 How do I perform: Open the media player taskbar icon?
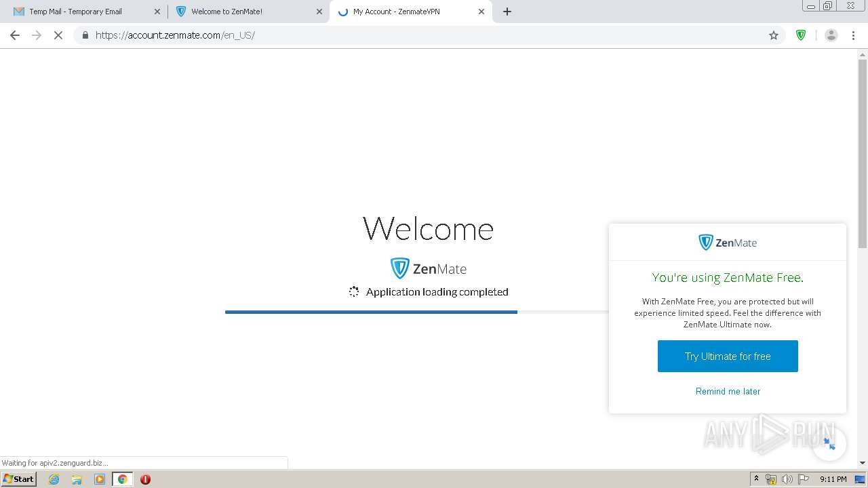[100, 479]
